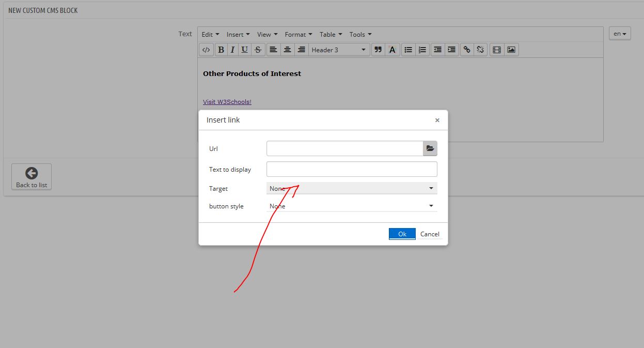The width and height of the screenshot is (644, 348).
Task: Insert a bullet list
Action: coord(409,50)
